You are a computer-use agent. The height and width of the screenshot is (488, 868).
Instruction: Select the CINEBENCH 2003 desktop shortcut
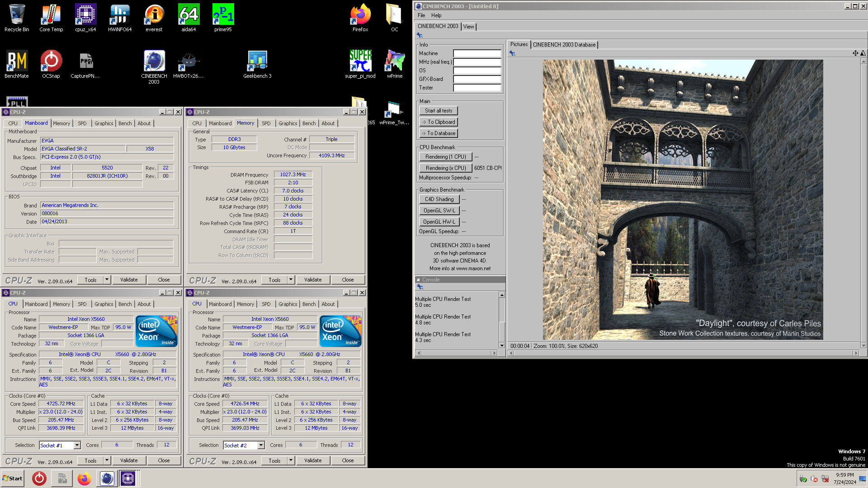[154, 67]
